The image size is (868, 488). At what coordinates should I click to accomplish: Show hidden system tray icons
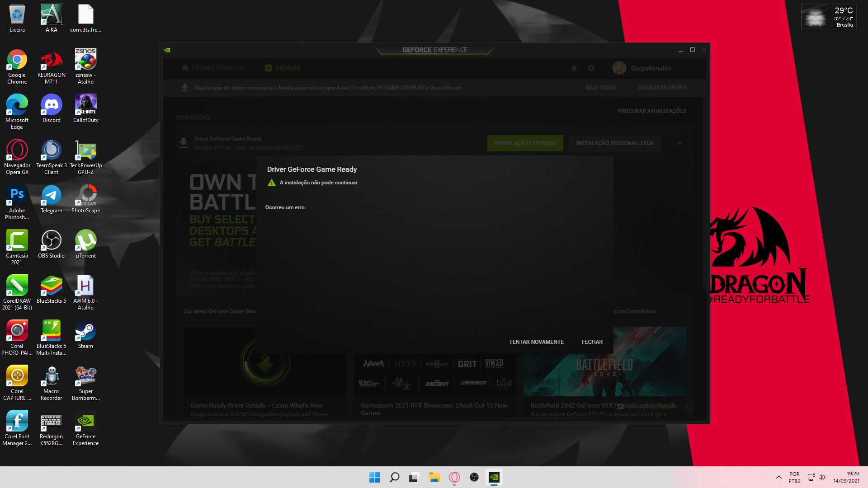[778, 477]
